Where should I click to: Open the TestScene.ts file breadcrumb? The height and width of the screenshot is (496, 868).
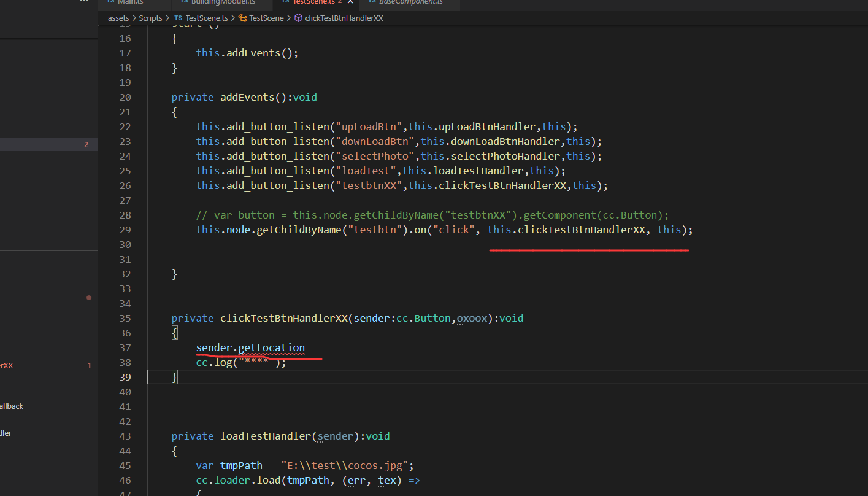coord(207,18)
